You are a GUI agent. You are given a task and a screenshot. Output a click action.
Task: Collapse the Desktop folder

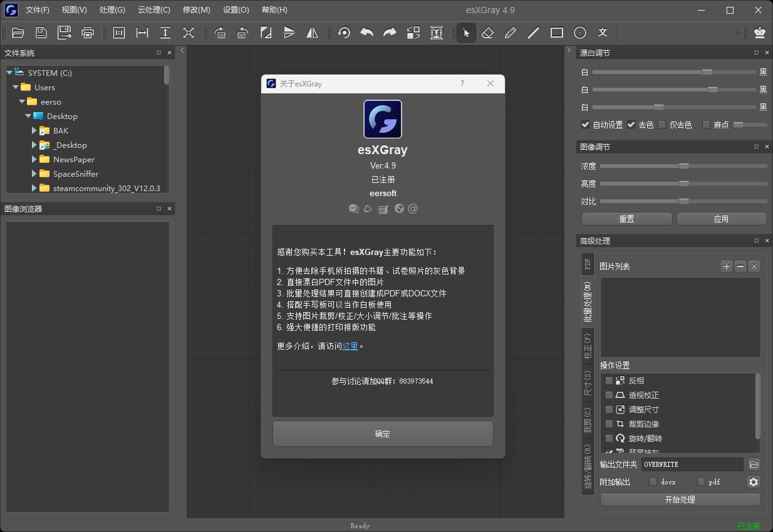[x=28, y=116]
